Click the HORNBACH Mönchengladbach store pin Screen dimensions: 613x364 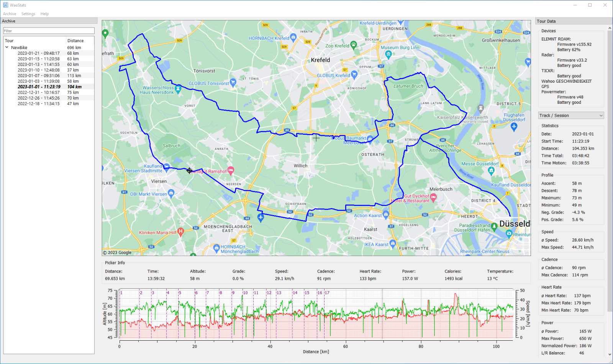click(x=216, y=248)
